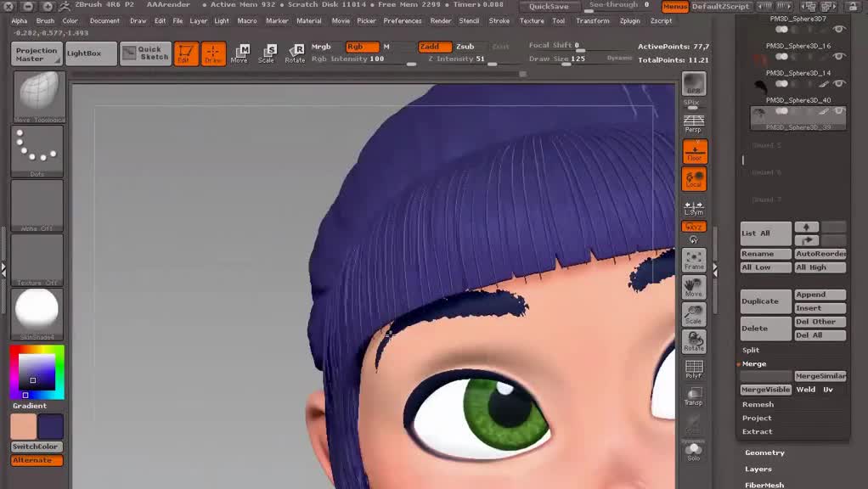Toggle XYZ rotation mode
The height and width of the screenshot is (489, 868).
coord(694,227)
